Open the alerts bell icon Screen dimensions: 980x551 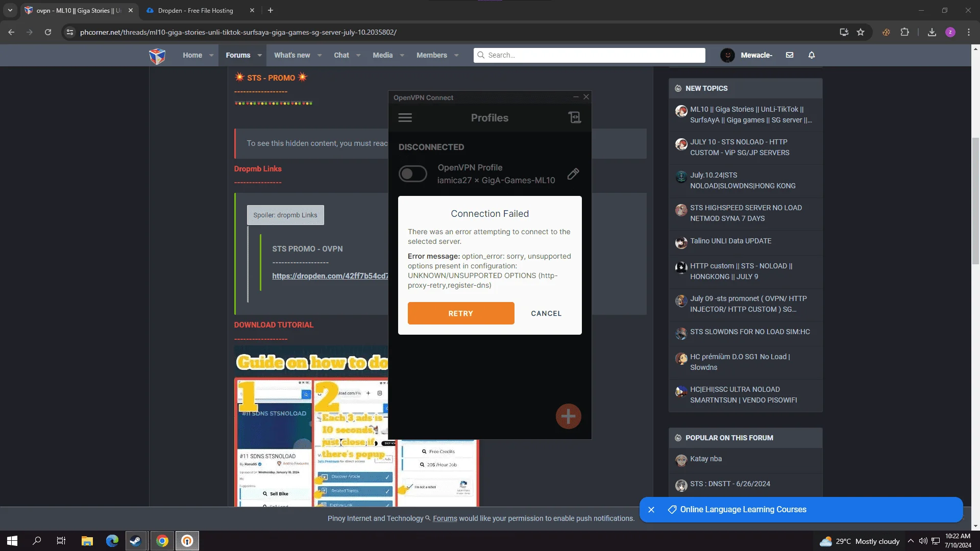pos(811,55)
